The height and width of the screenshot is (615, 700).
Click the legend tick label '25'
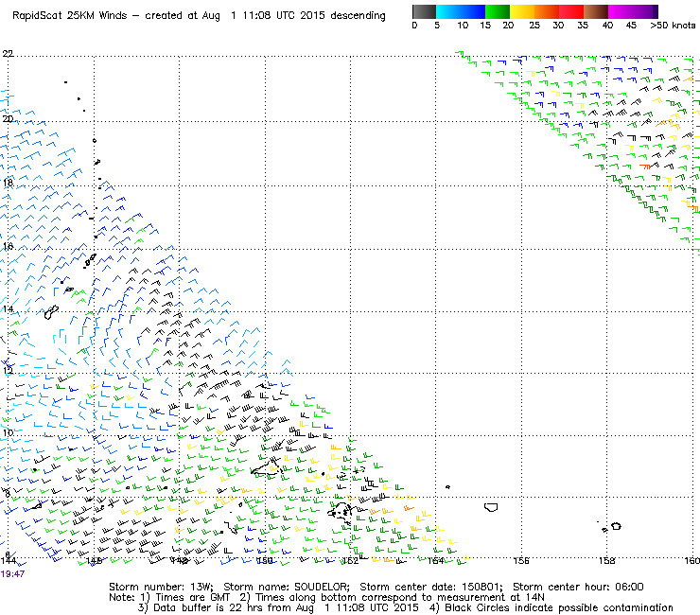(x=534, y=26)
